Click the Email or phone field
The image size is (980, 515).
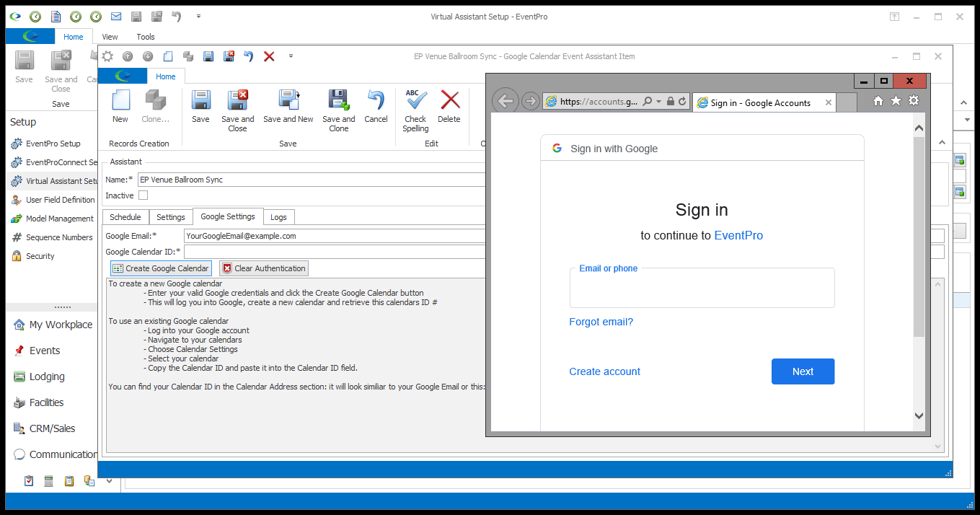702,288
